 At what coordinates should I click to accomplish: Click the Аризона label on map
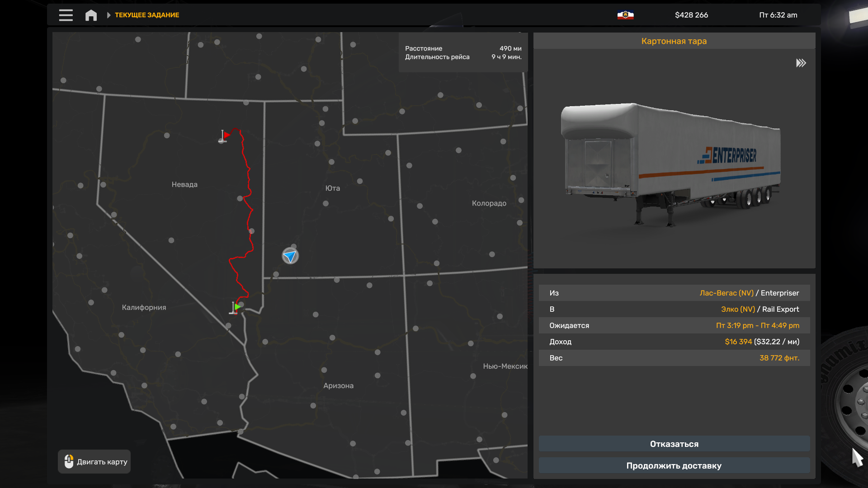pos(338,385)
